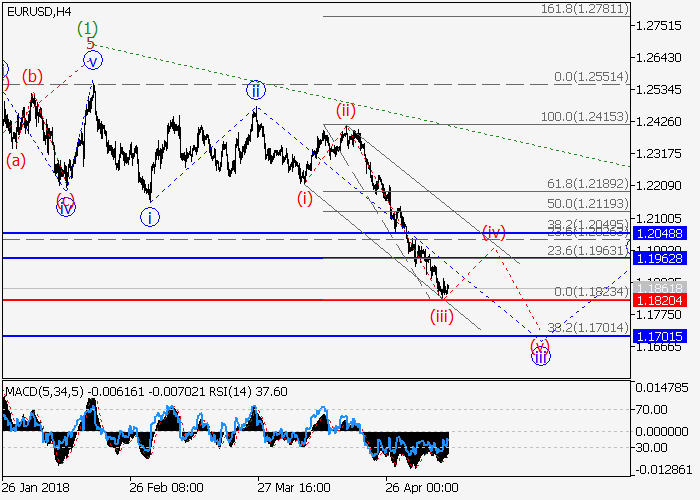Click the blue circled iii wave target
Screen dimensions: 700x500
click(540, 355)
